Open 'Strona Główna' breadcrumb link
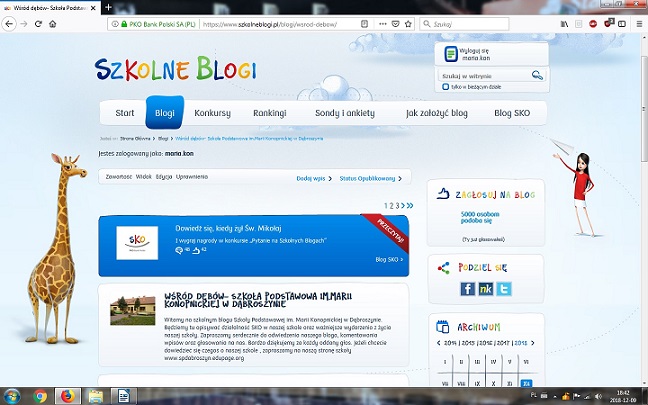Screen dimensions: 648x405 (x=135, y=139)
